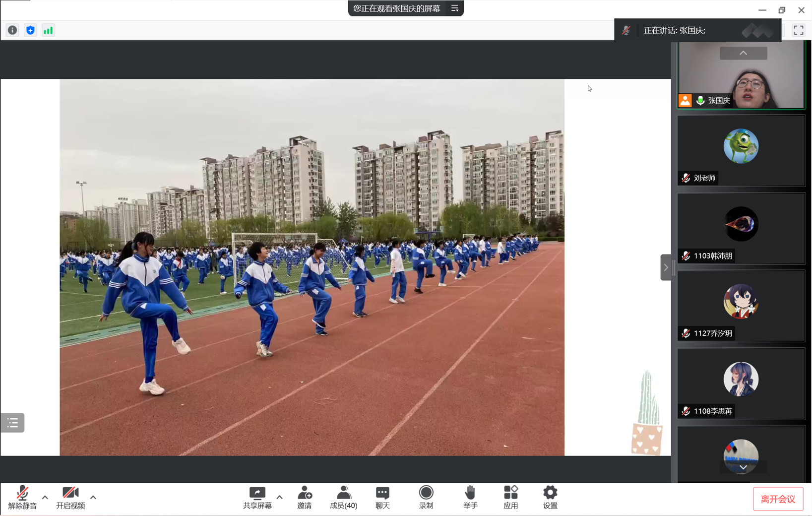This screenshot has height=516, width=812.
Task: Open the Chat (聊天) panel
Action: click(382, 497)
